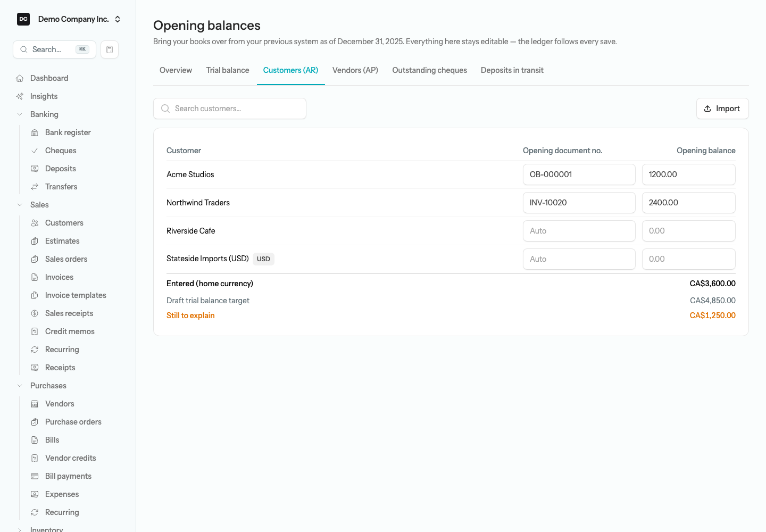Image resolution: width=766 pixels, height=532 pixels.
Task: Select the Customers (AR) tab
Action: (x=290, y=70)
